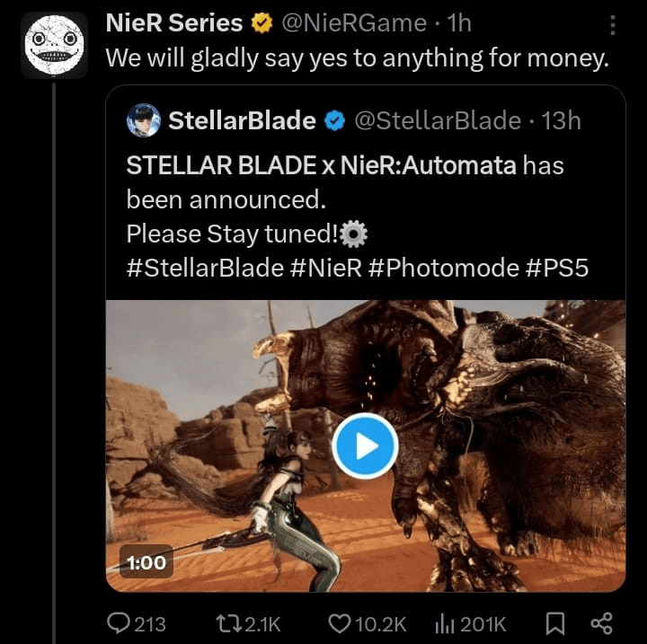
Task: Click the NieR Series display name
Action: (x=174, y=22)
